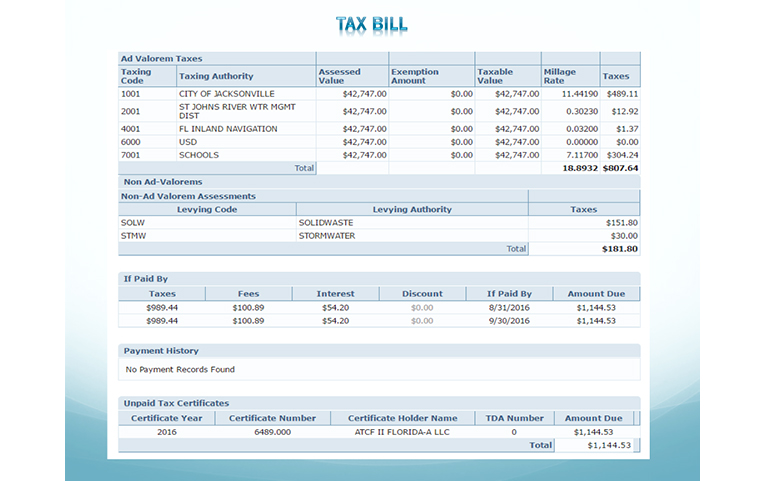Select the 8/31/2016 pay-by date
The width and height of the screenshot is (770, 481).
[x=509, y=308]
